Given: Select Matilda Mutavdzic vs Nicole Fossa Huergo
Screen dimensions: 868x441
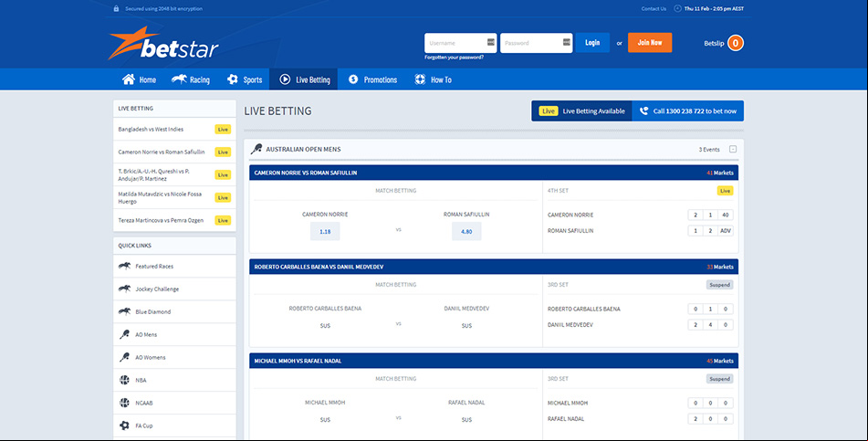Looking at the screenshot, I should (174, 197).
